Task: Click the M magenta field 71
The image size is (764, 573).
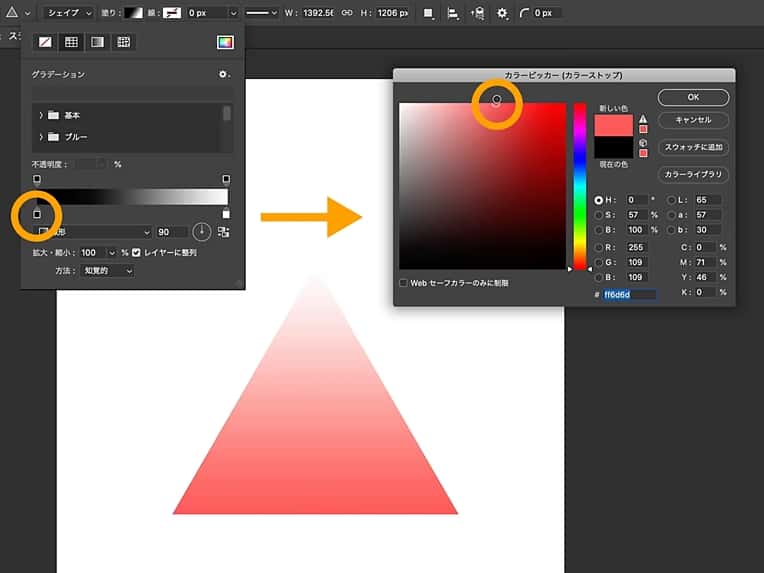Action: pyautogui.click(x=705, y=263)
